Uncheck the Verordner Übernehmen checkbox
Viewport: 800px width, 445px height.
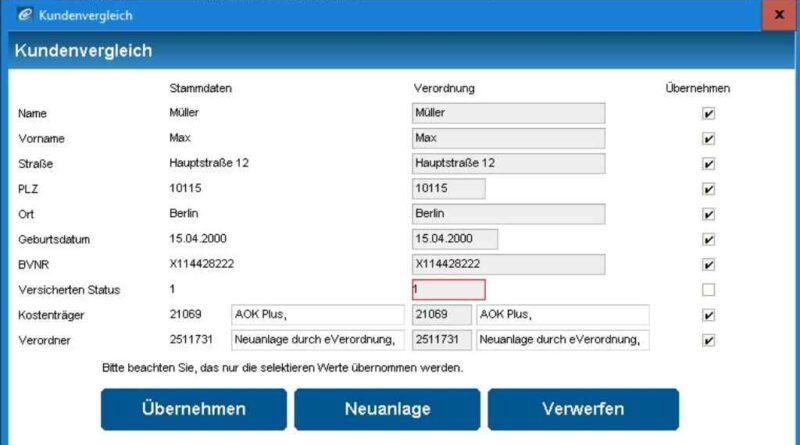click(x=708, y=340)
